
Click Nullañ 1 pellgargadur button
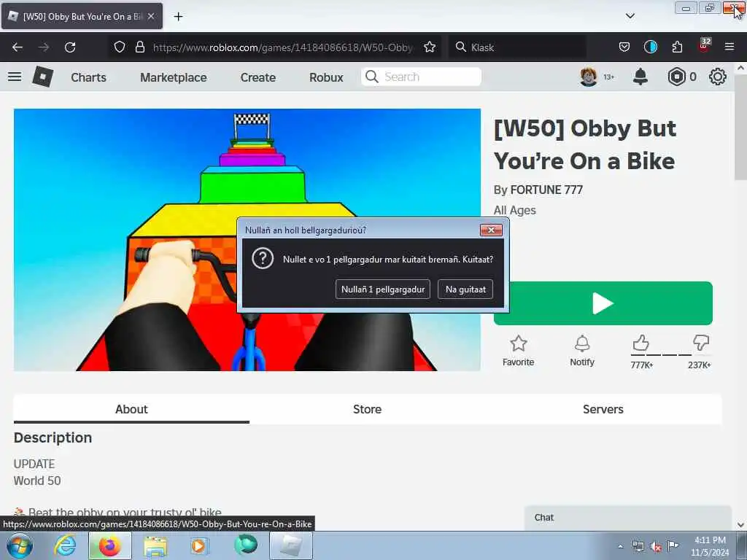tap(383, 289)
